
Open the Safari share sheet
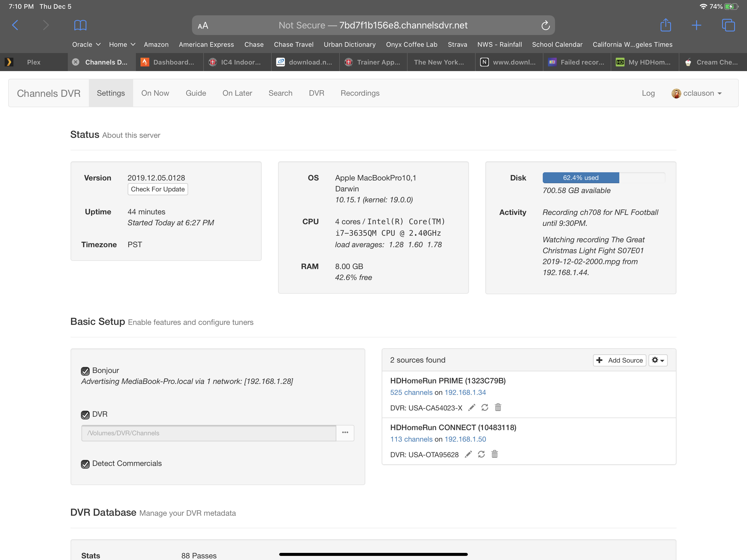(665, 25)
